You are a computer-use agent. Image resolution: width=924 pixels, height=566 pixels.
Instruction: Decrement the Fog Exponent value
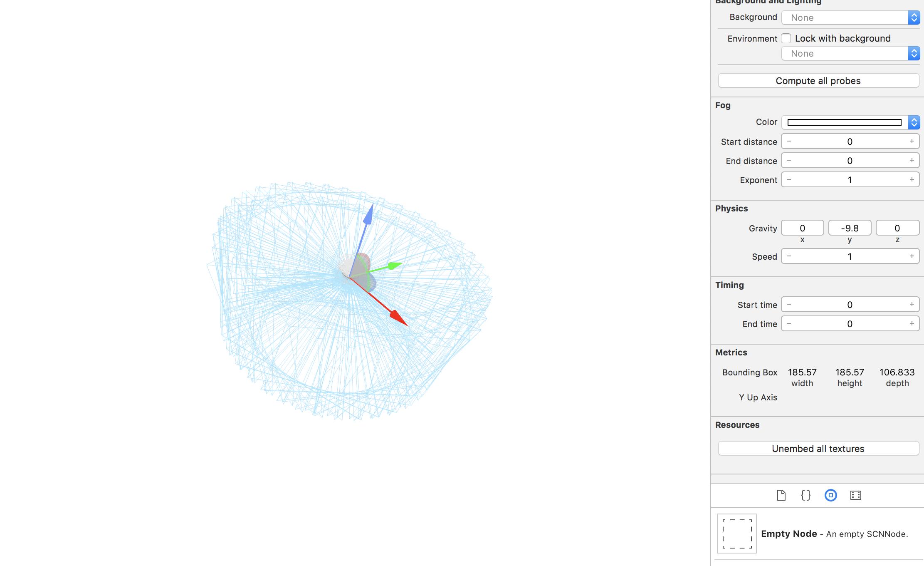[789, 180]
